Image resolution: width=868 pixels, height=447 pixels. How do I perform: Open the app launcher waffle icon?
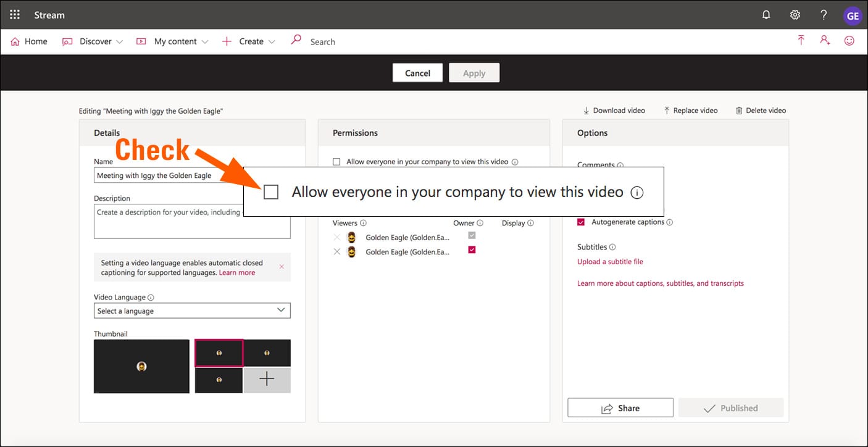pos(14,14)
